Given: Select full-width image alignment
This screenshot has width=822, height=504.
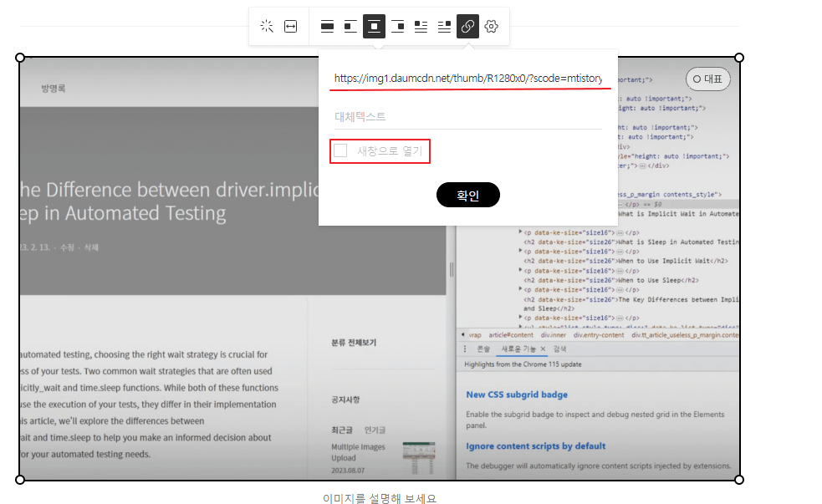Looking at the screenshot, I should (327, 26).
